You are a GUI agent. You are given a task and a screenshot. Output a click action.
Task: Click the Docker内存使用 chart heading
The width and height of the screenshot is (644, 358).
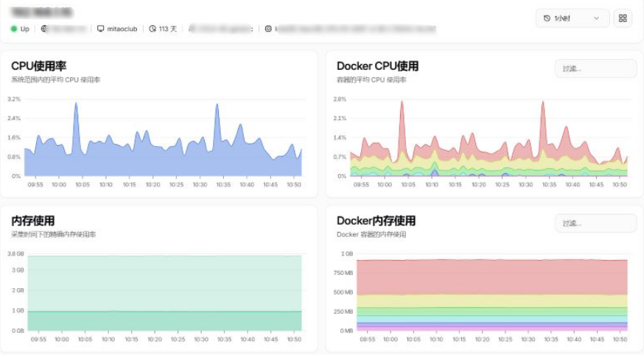point(376,220)
